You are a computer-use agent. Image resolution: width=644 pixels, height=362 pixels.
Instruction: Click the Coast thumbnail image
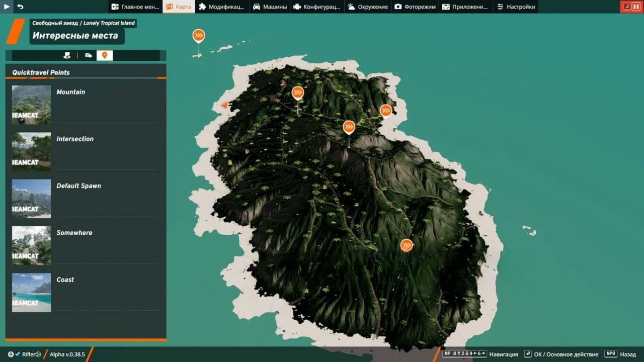[31, 293]
